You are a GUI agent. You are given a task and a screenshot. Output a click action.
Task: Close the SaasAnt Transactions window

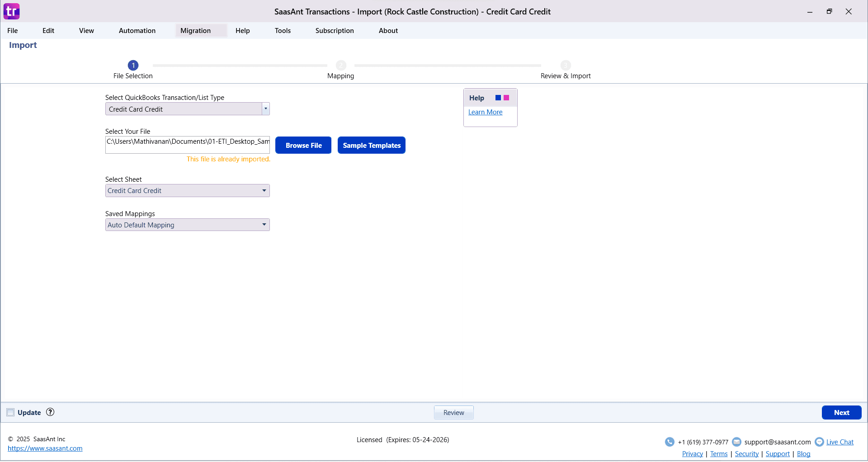pos(849,12)
